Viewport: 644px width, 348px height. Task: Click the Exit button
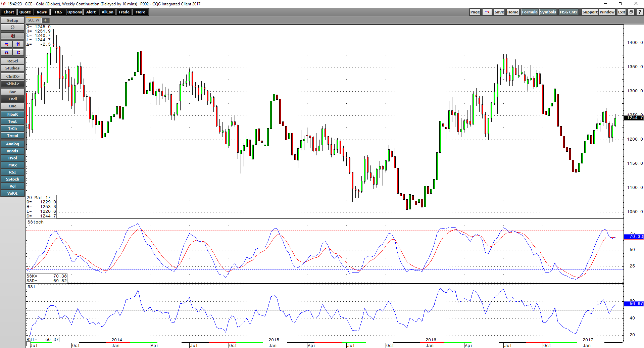622,12
